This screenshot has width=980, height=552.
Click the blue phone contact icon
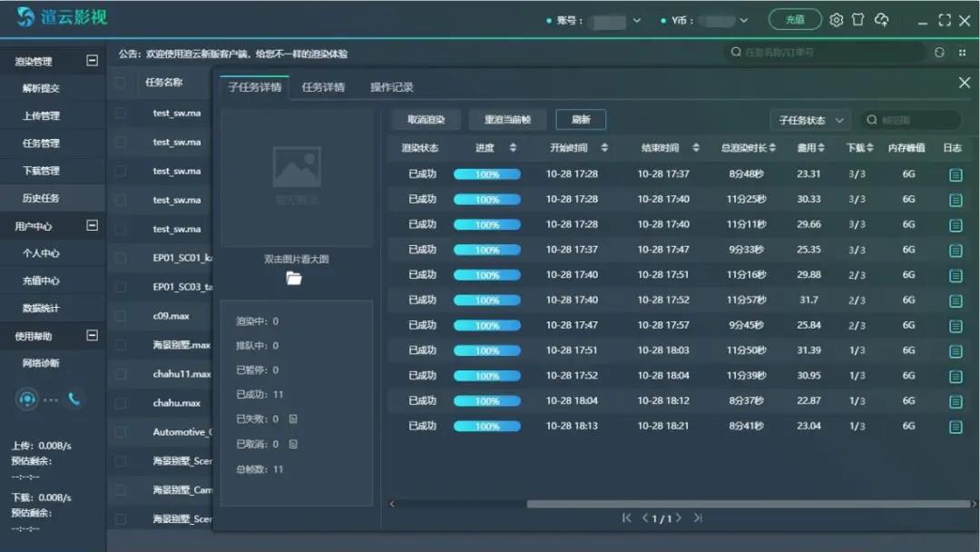click(x=73, y=399)
